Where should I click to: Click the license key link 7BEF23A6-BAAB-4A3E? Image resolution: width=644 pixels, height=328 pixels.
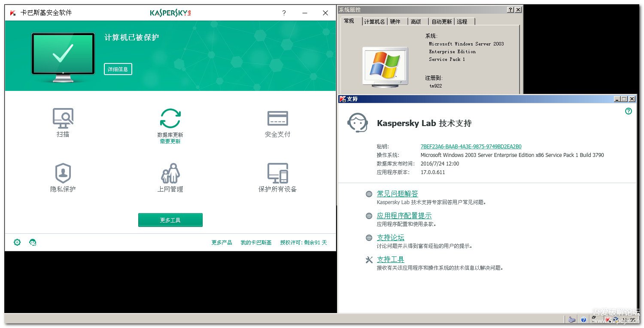(x=471, y=147)
